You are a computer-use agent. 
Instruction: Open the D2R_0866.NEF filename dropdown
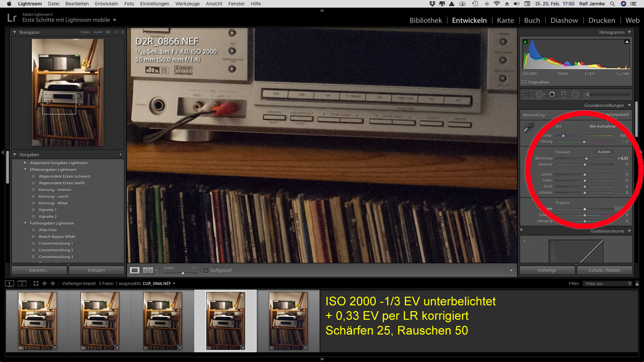tap(159, 284)
